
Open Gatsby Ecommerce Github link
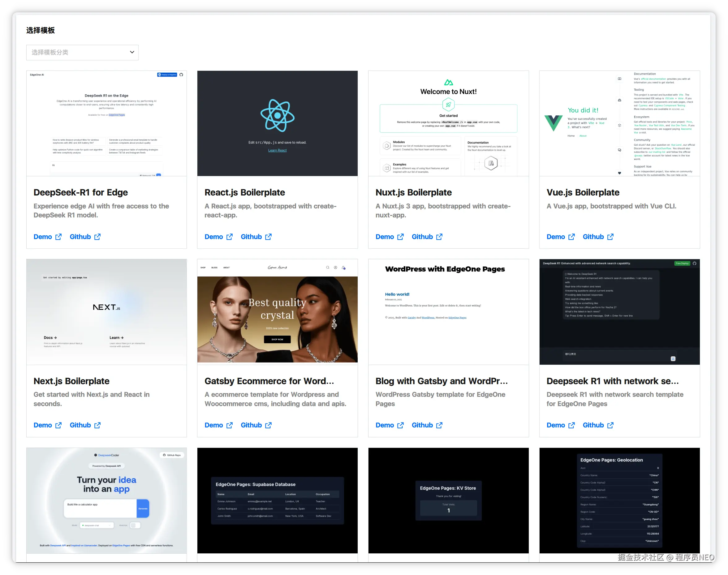[251, 425]
